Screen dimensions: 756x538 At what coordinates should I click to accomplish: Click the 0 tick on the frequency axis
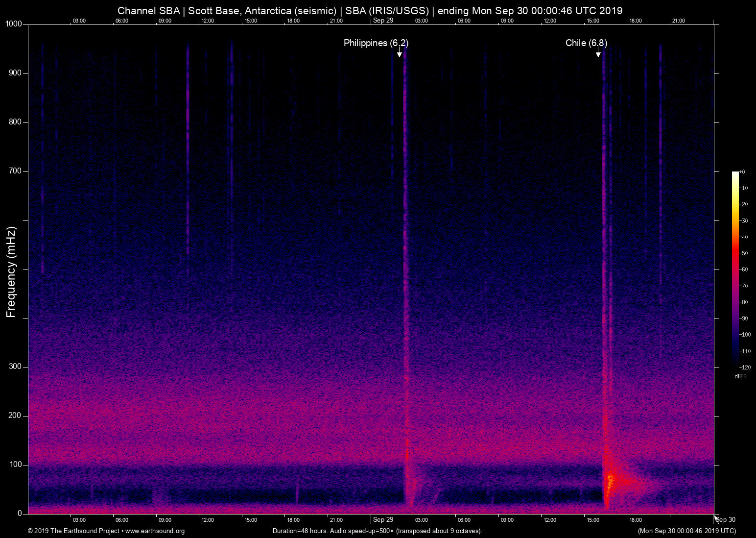[x=20, y=514]
